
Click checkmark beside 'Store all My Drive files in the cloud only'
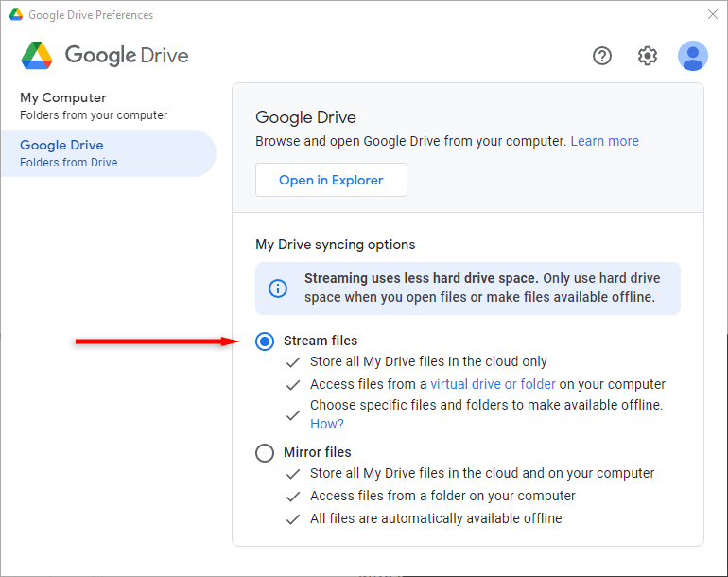(x=293, y=362)
